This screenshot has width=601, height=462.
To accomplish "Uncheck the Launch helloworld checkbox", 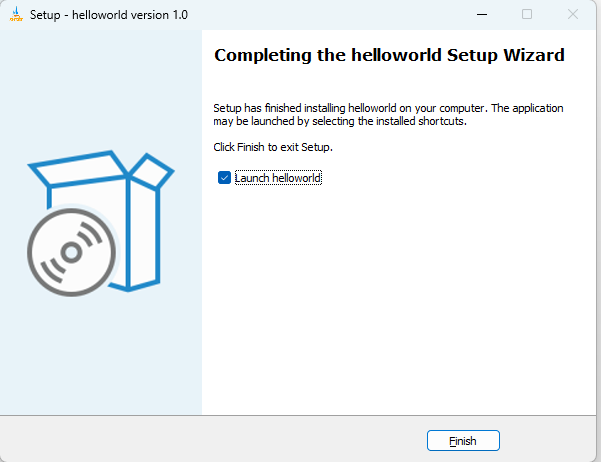I will [x=224, y=178].
